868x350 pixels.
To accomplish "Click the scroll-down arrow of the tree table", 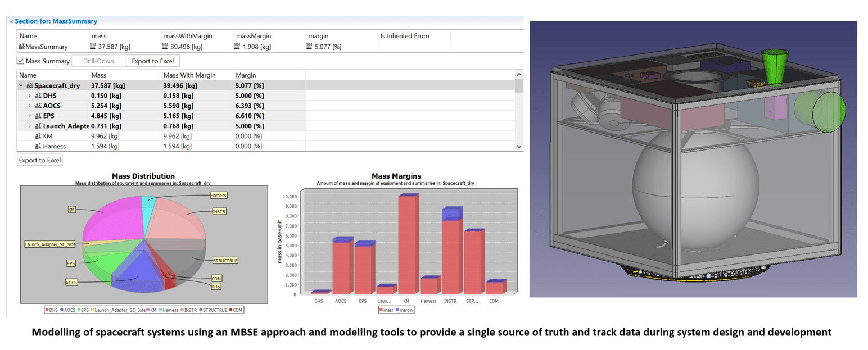I will coord(519,146).
